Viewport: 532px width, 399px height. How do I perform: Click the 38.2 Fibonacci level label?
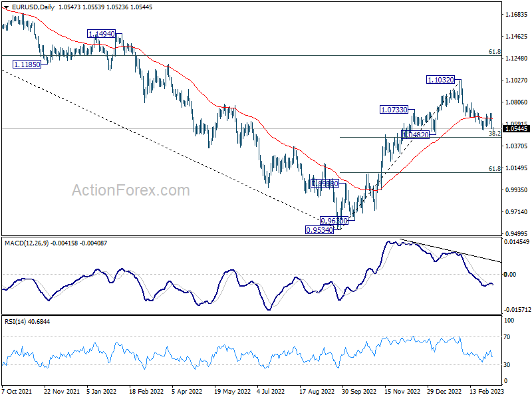495,134
